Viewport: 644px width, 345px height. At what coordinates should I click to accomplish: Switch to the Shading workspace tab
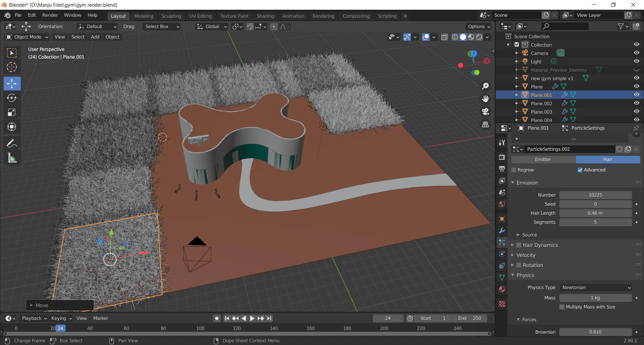point(265,16)
